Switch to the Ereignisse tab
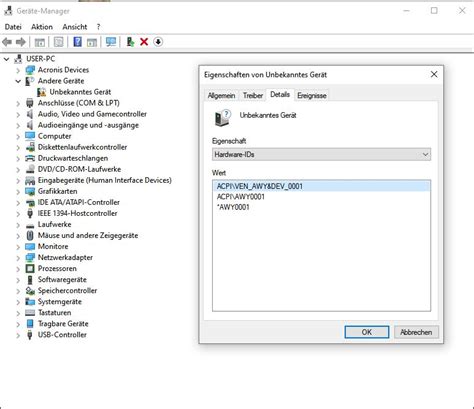474x409 pixels. pos(312,96)
